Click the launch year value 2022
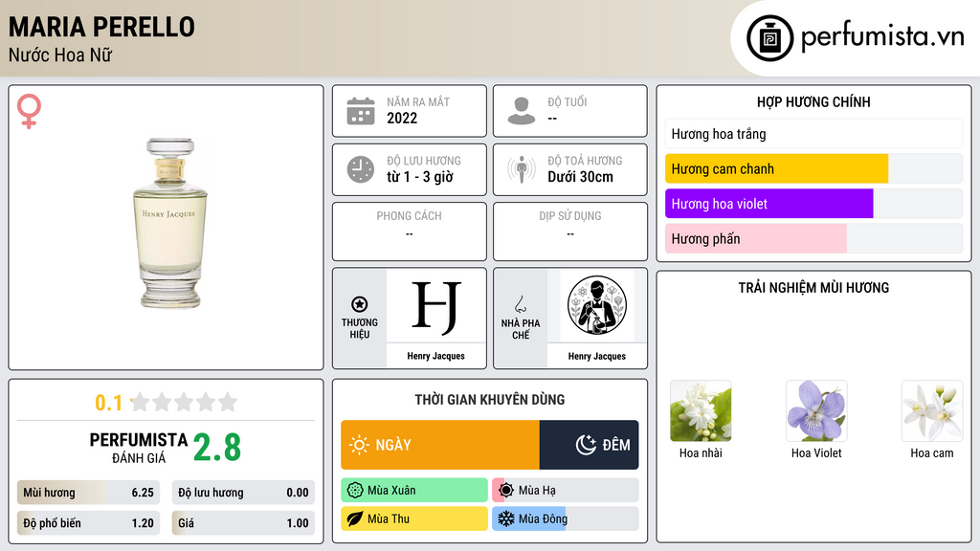The width and height of the screenshot is (980, 551). [402, 119]
